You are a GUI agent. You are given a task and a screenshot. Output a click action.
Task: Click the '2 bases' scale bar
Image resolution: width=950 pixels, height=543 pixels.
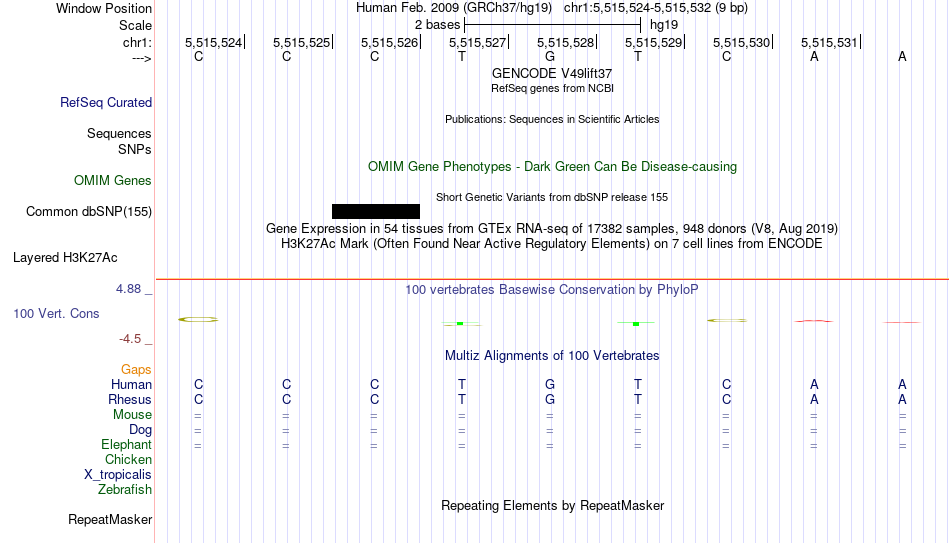[x=552, y=25]
